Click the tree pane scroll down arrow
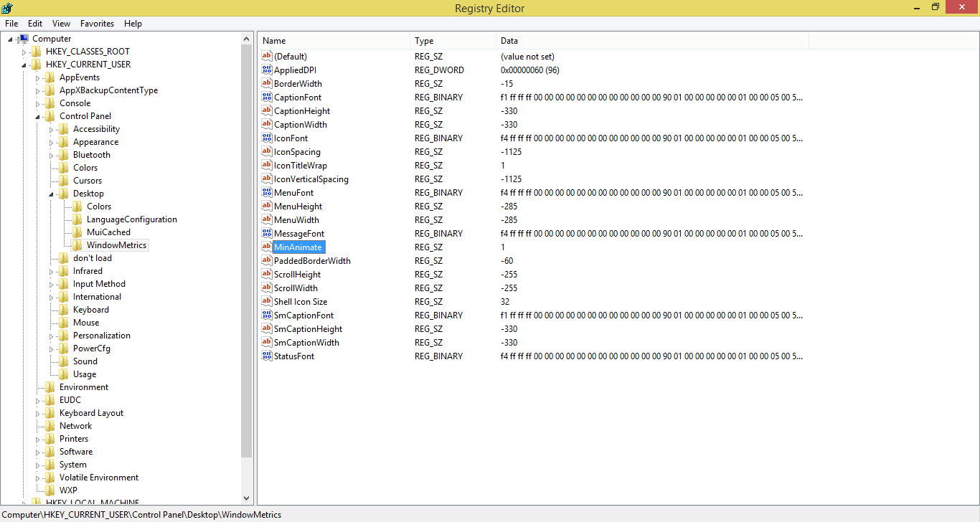 tap(247, 498)
